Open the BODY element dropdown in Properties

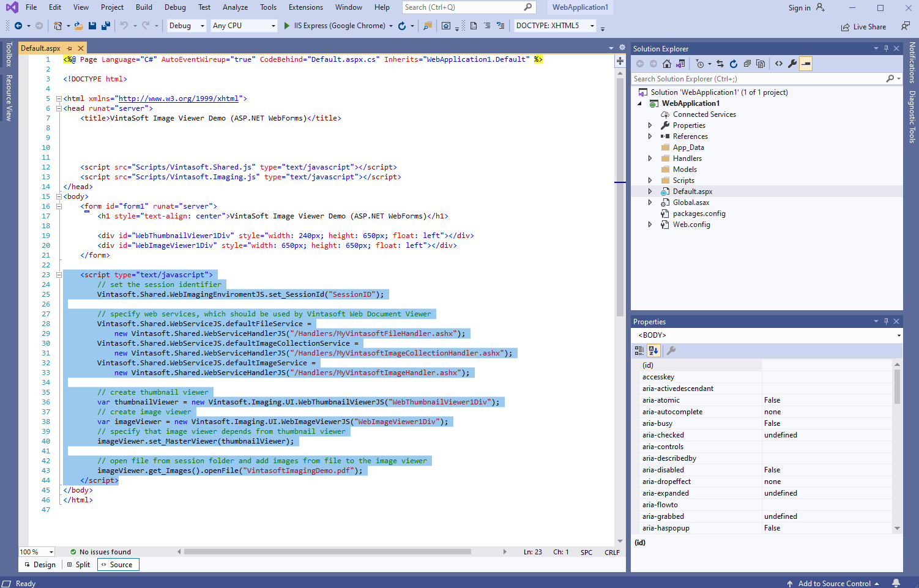tap(898, 335)
